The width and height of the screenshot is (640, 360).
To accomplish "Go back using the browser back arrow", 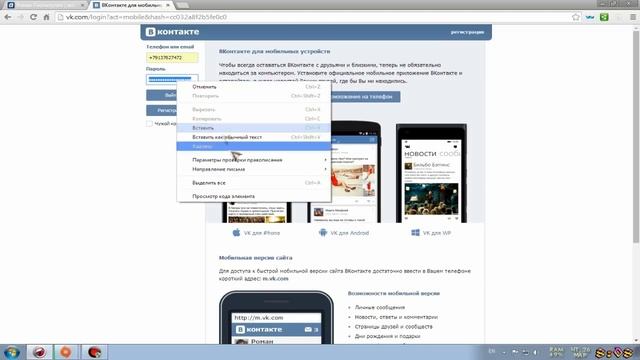I will point(8,17).
